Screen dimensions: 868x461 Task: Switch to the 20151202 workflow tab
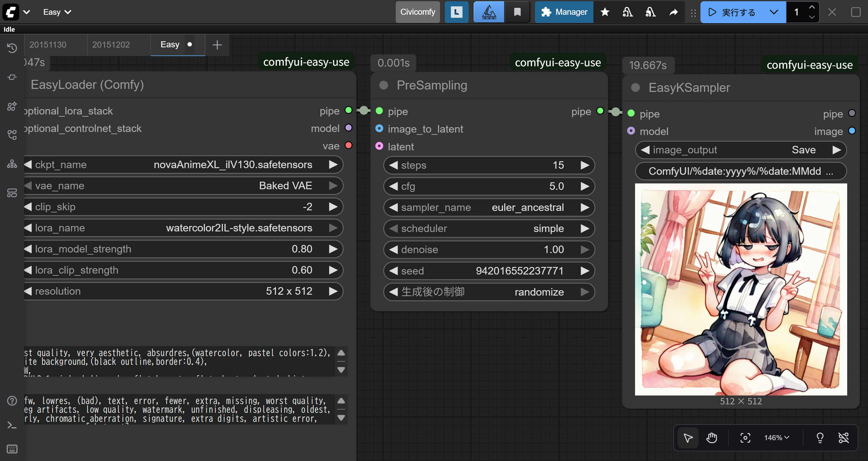coord(111,45)
